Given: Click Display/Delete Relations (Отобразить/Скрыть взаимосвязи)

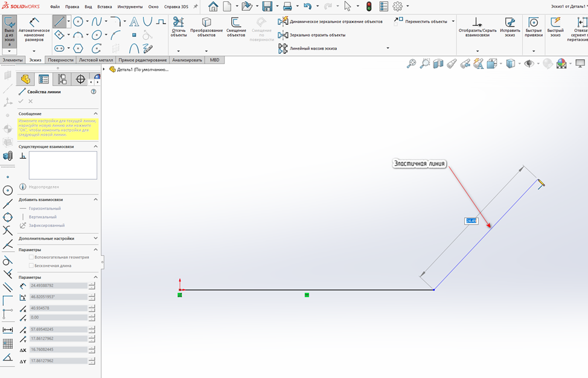Looking at the screenshot, I should point(478,27).
